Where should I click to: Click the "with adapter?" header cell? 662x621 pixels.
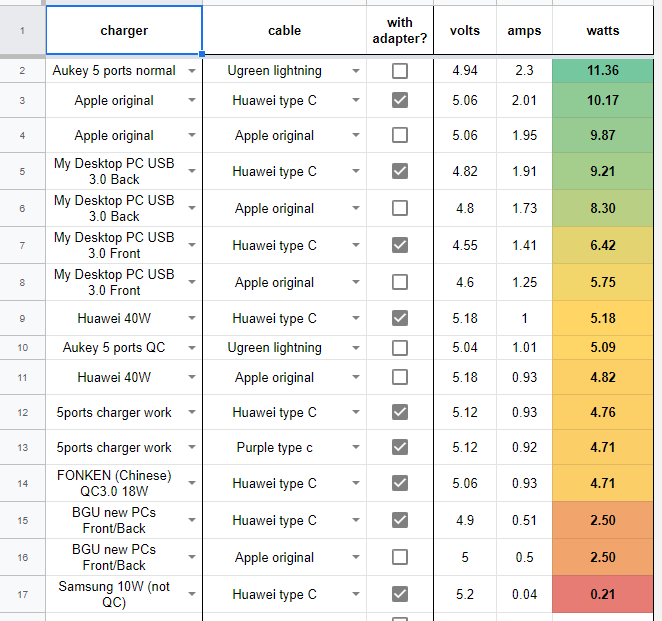[400, 31]
